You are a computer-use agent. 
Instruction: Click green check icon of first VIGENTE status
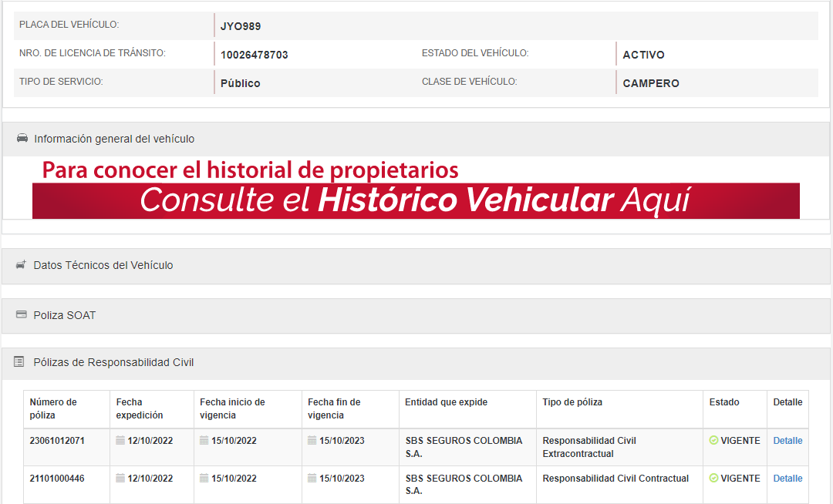coord(713,441)
